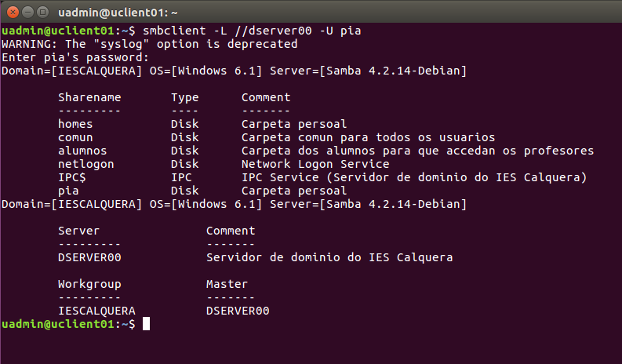Click the 'Sharename' column header

(x=89, y=97)
